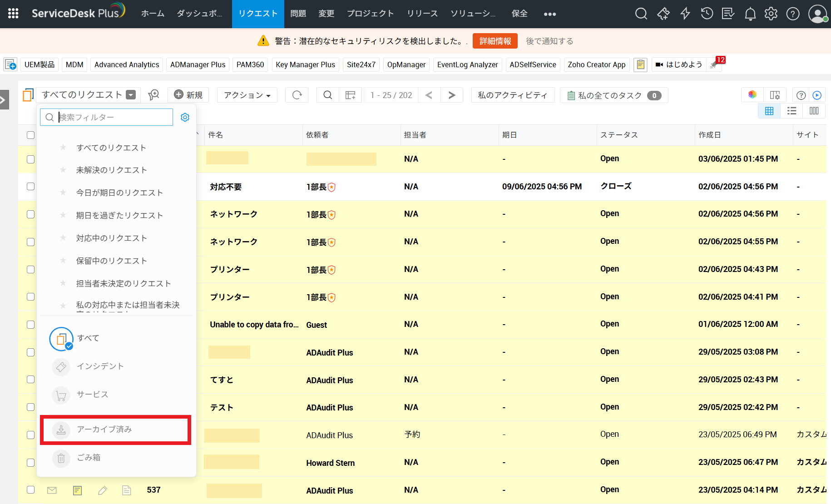Open the quick actions lightning icon

685,14
